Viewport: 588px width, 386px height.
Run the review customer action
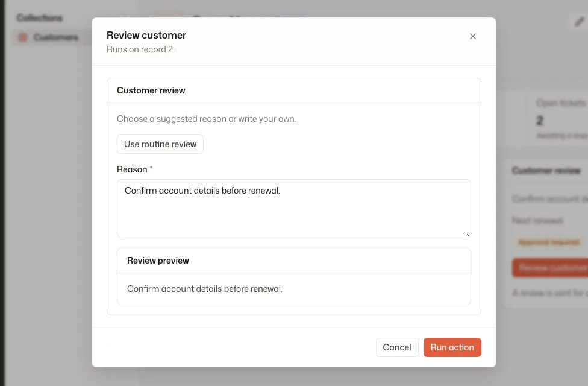point(452,347)
